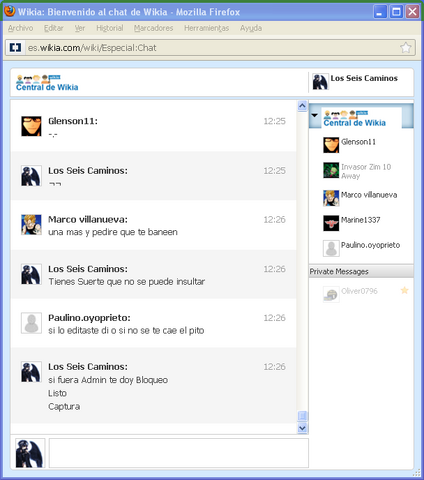Click the avatar beside 'si fuera Admin te doy Bloqueo'
The height and width of the screenshot is (480, 424).
pos(31,372)
